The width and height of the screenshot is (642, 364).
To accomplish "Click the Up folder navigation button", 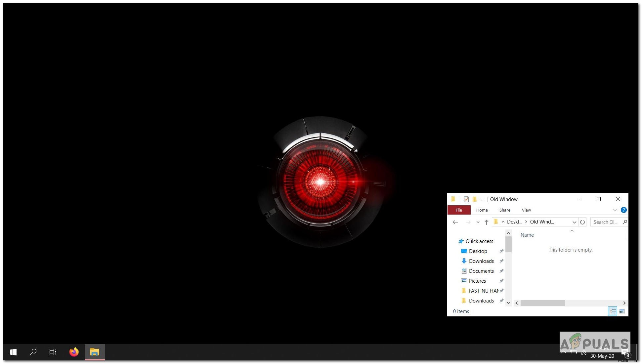I will (x=486, y=222).
